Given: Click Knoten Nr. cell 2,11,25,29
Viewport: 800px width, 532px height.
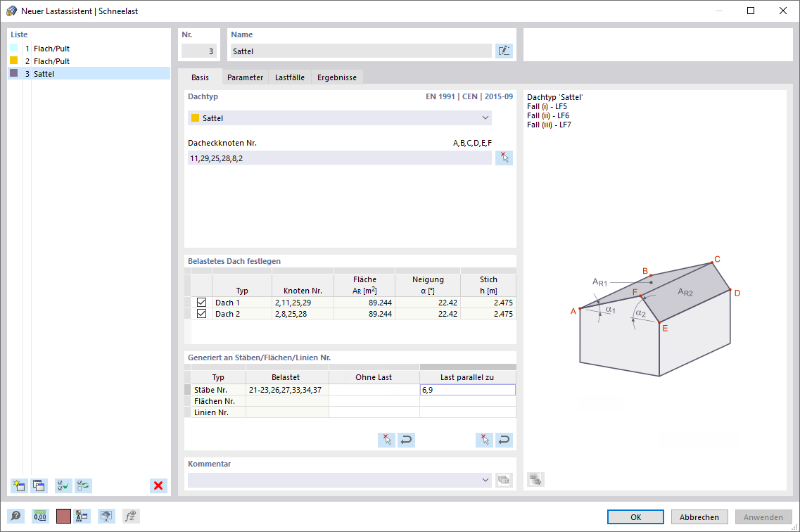Looking at the screenshot, I should [303, 303].
